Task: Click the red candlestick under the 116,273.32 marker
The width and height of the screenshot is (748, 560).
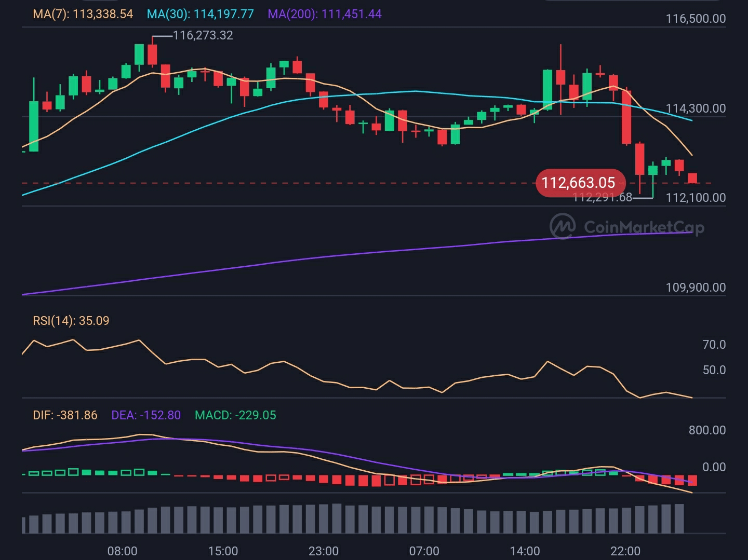Action: coord(152,54)
